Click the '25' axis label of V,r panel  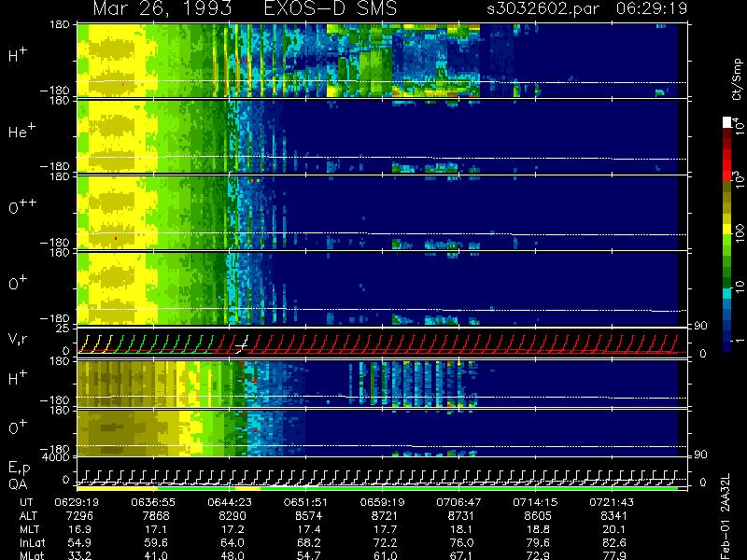point(63,329)
